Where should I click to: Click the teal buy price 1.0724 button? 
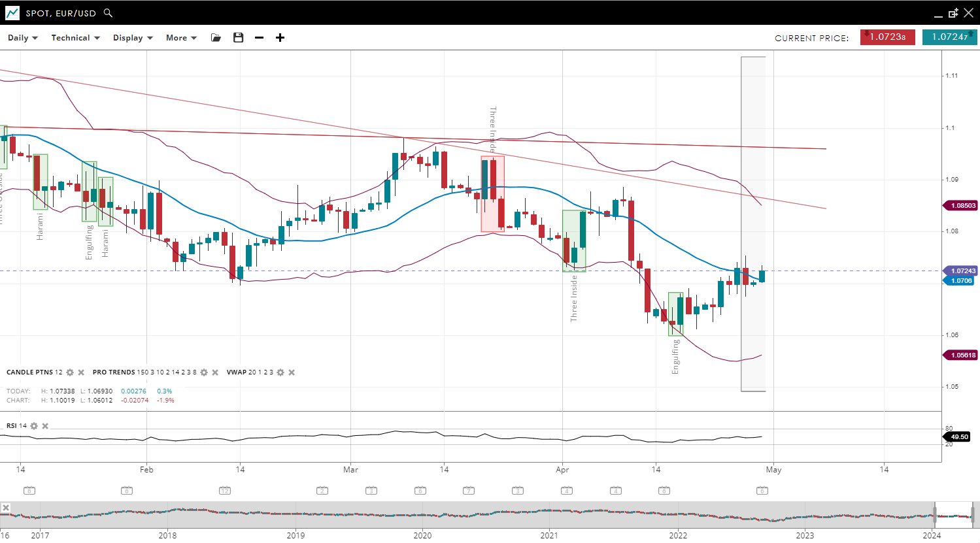949,37
